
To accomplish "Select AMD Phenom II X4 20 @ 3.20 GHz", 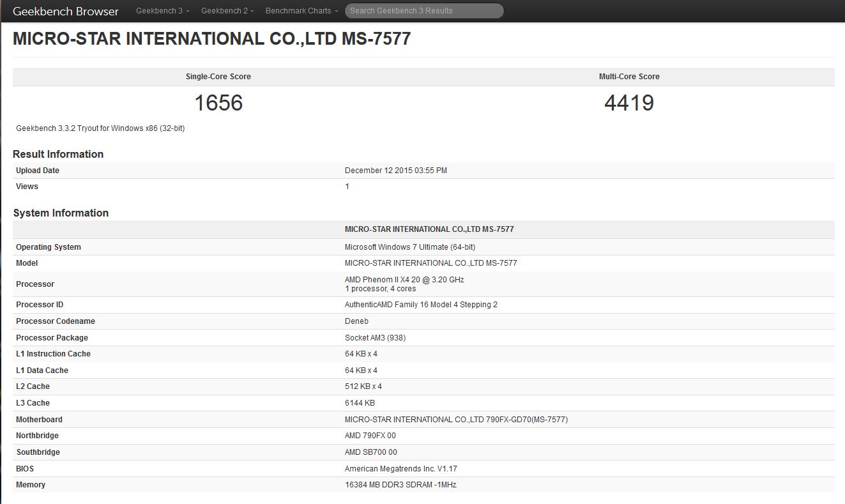I will point(404,280).
